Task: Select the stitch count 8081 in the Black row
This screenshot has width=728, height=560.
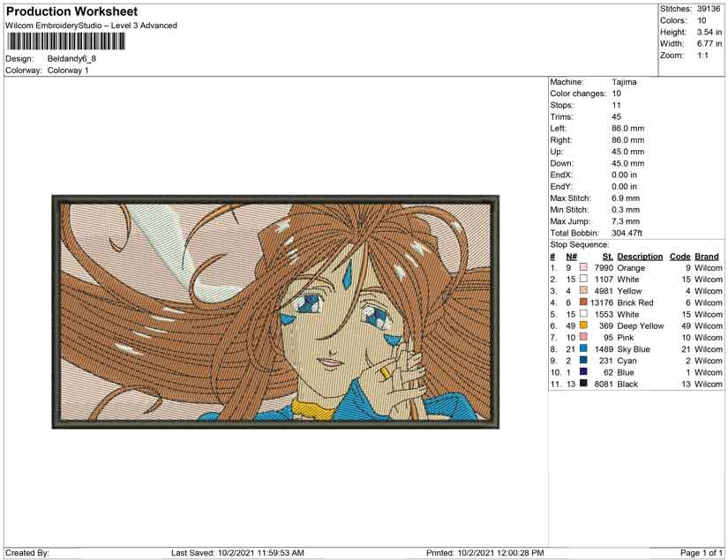Action: click(604, 384)
